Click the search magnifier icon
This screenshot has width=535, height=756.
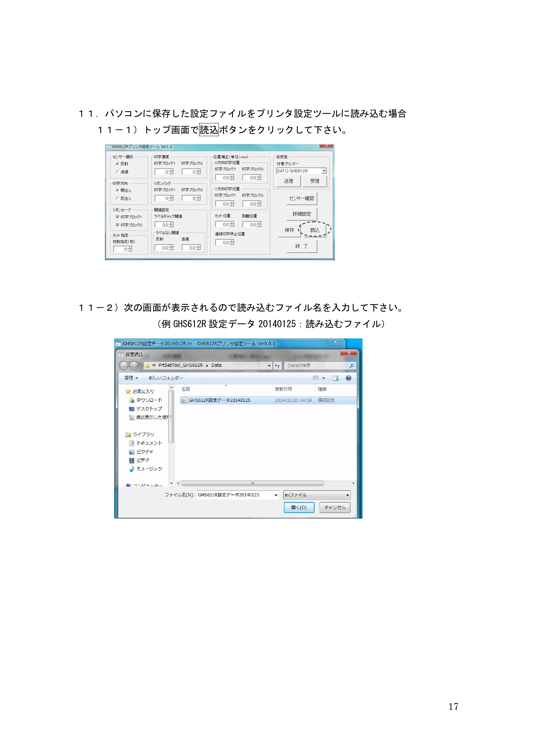[x=352, y=365]
